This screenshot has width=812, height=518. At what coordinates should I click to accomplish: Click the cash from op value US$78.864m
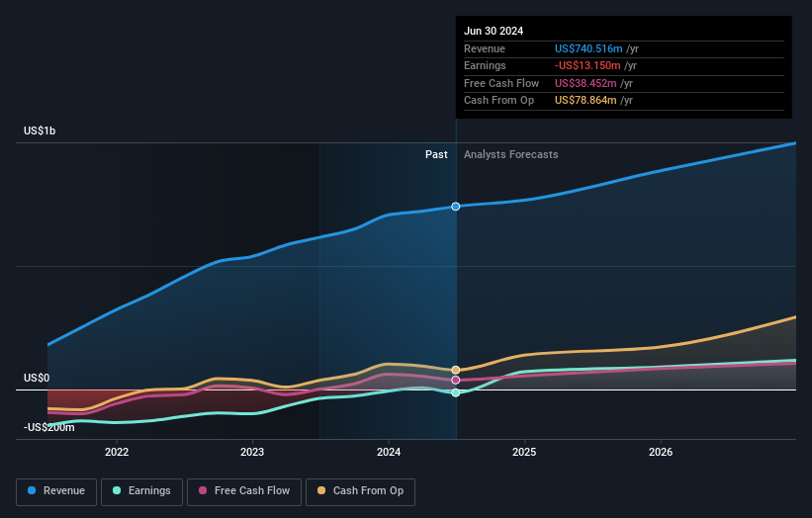tap(586, 101)
